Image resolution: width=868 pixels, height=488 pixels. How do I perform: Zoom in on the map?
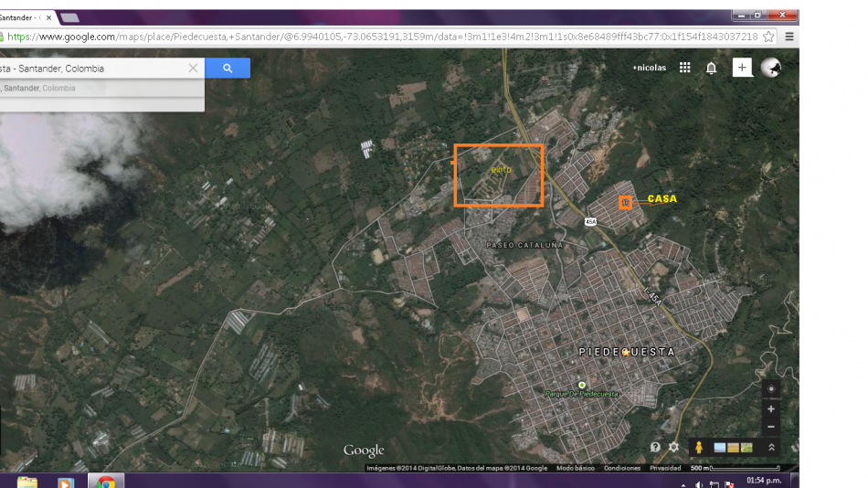point(771,409)
